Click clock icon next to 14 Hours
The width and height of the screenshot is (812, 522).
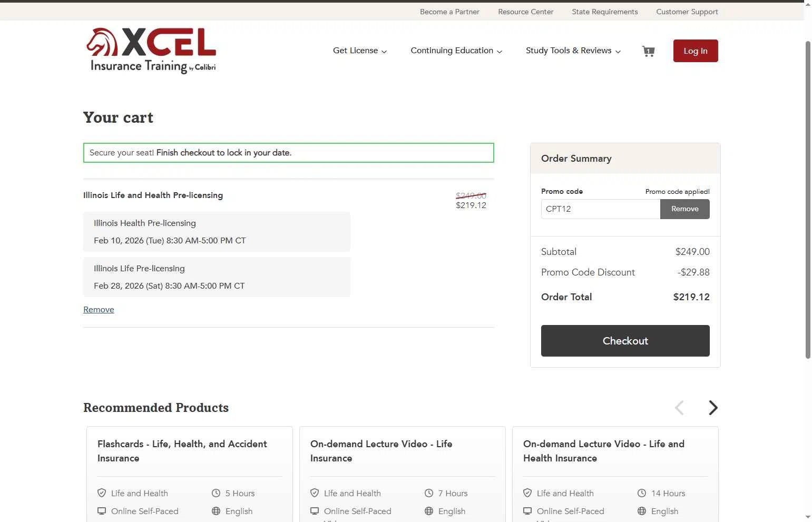(x=642, y=493)
